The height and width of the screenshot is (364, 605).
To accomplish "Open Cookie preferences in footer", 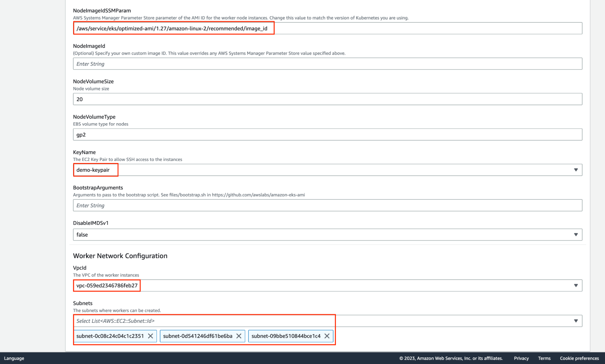I will [x=579, y=358].
